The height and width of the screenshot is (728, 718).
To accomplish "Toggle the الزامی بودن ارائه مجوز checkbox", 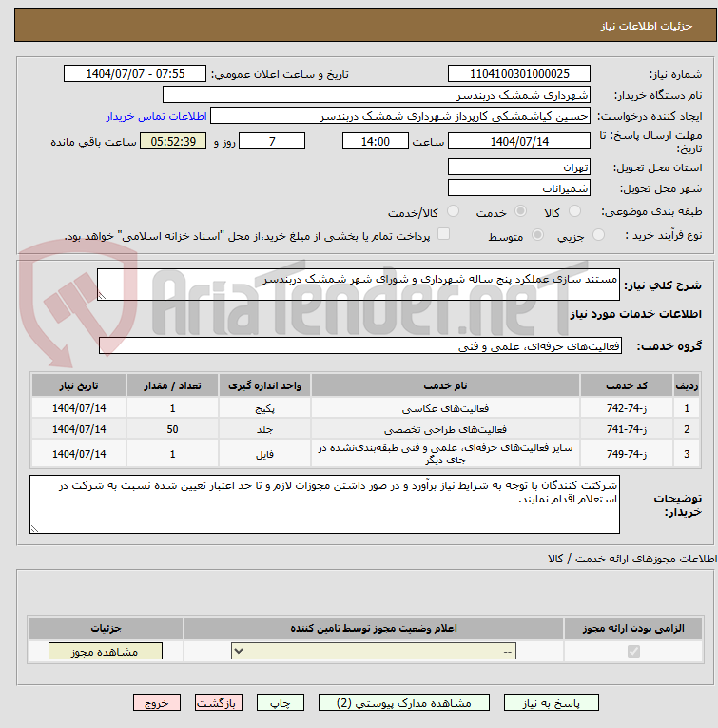I will pyautogui.click(x=633, y=651).
